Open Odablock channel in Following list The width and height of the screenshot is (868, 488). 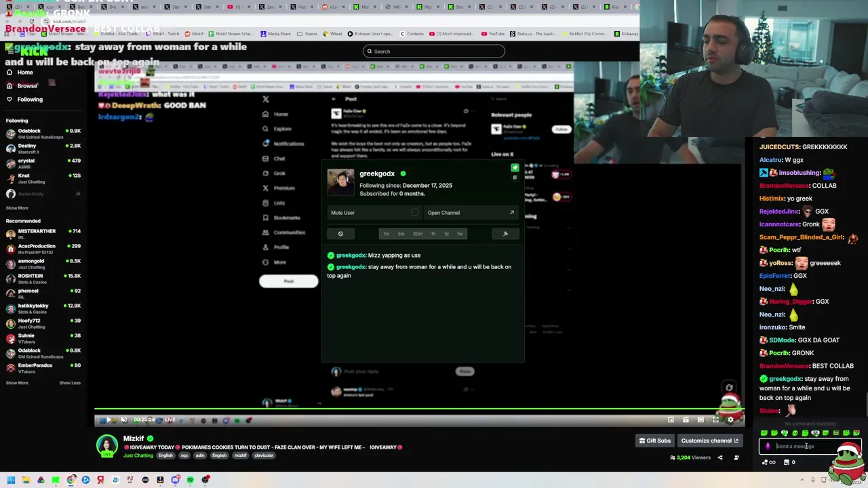click(x=43, y=134)
